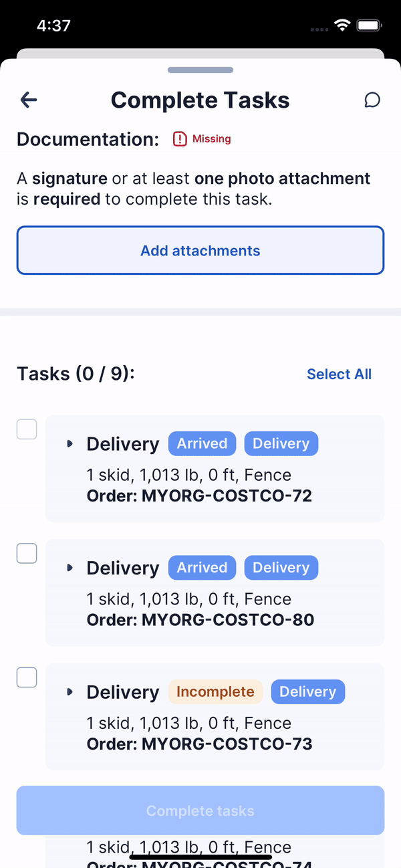Open the MYORG-COSTCO-80 task card
This screenshot has height=868, width=401.
tap(215, 592)
